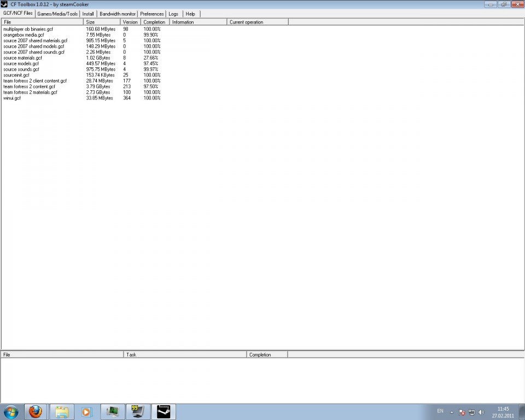Select winui.gcf file
This screenshot has width=525, height=420.
[11, 98]
